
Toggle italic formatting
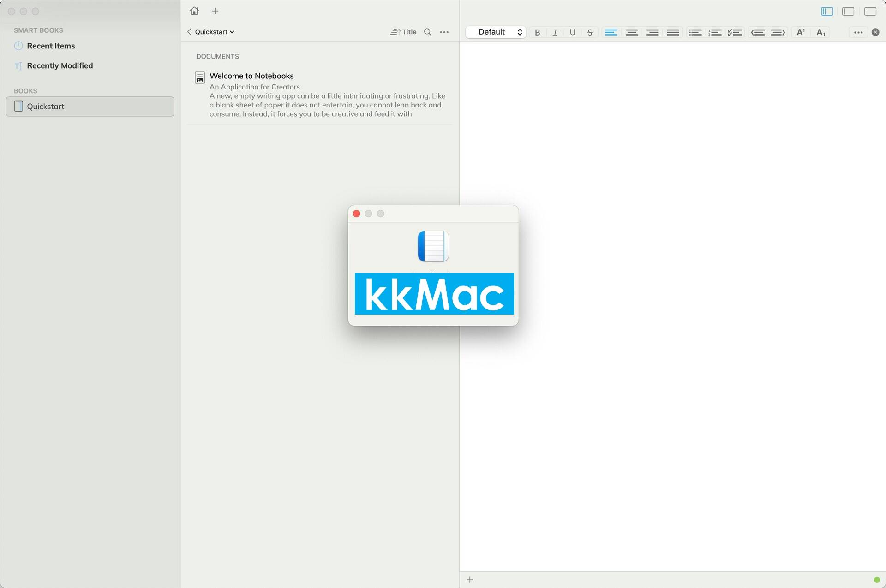click(x=555, y=32)
